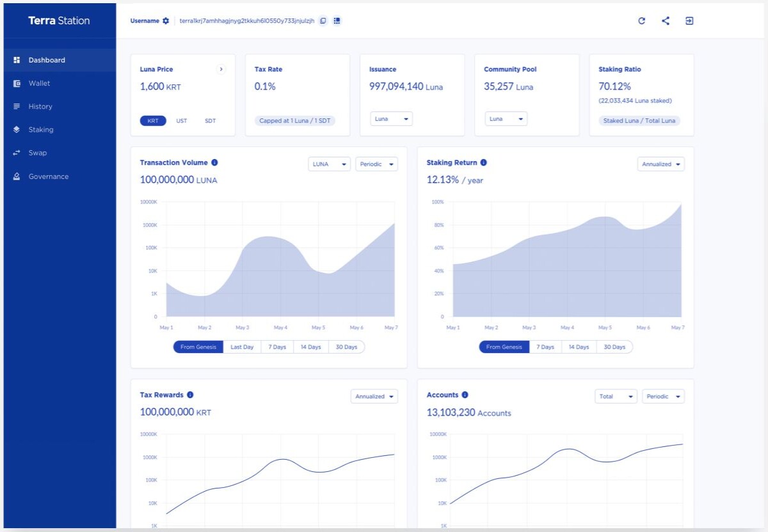
Task: Select 30 Days in Staking Return
Action: pos(614,347)
